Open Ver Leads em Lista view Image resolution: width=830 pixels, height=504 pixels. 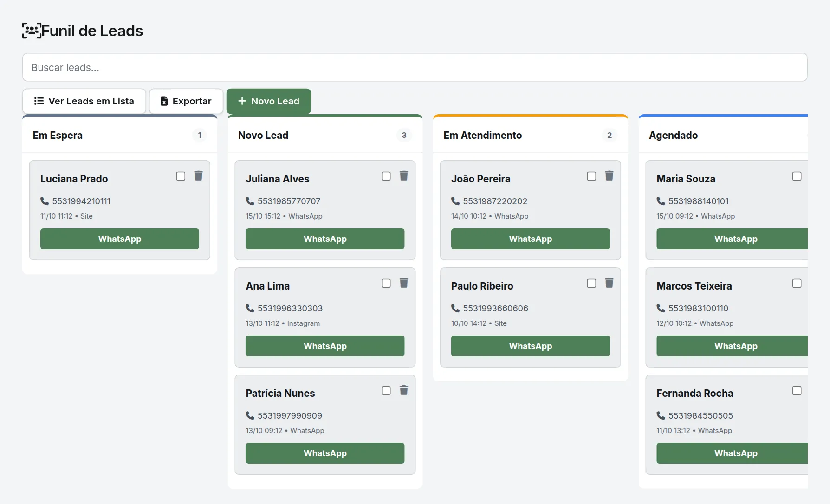(84, 101)
